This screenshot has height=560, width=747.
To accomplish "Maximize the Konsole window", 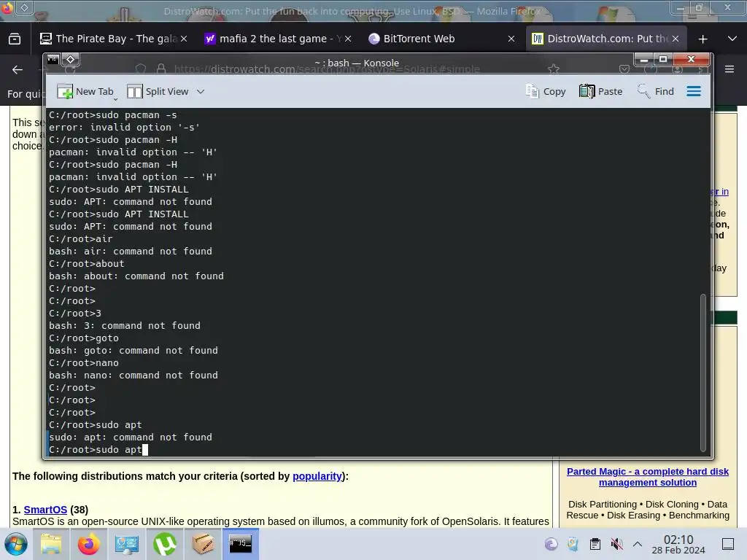I will tap(662, 59).
